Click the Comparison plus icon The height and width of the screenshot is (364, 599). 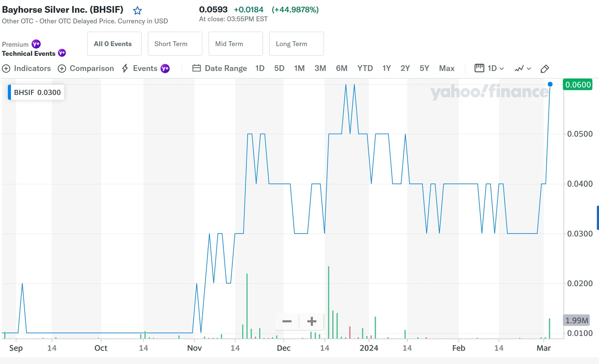(62, 69)
